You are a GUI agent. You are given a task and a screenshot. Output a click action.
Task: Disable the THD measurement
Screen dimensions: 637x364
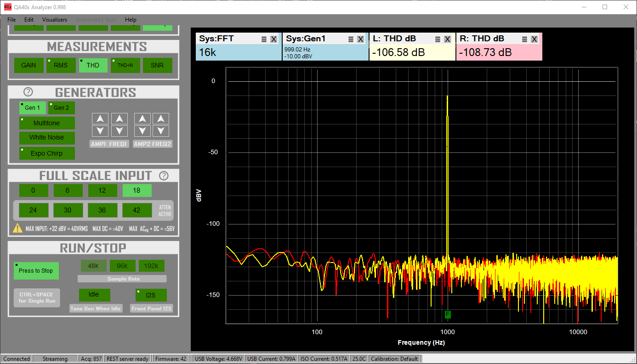[x=93, y=65]
